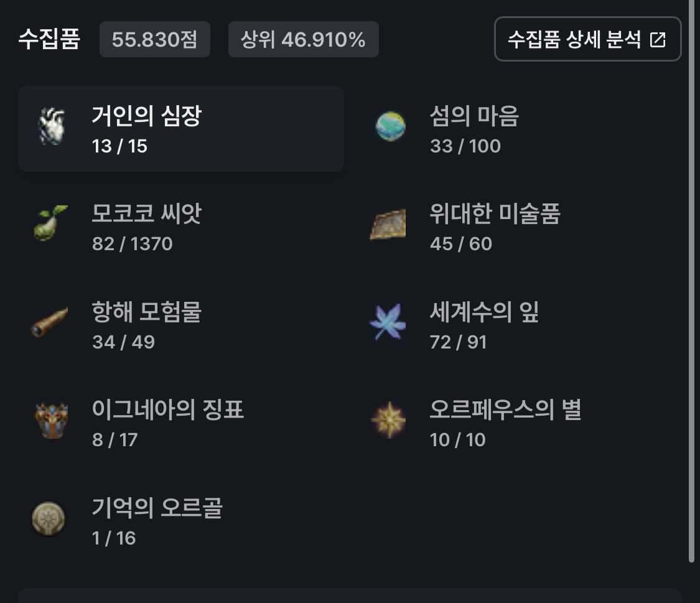Switch to 세계수의 잎 collectible label
The height and width of the screenshot is (603, 700).
(x=483, y=312)
